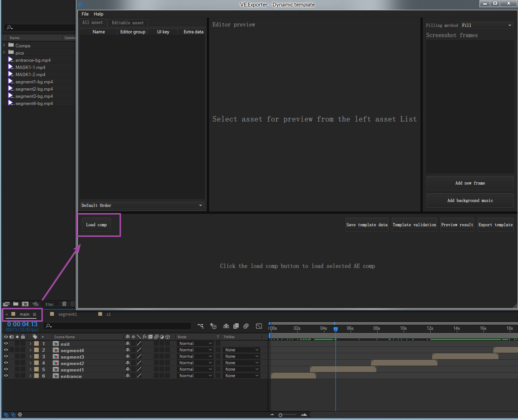518x420 pixels.
Task: Zoom in timeline with large mountain icon
Action: 304,415
